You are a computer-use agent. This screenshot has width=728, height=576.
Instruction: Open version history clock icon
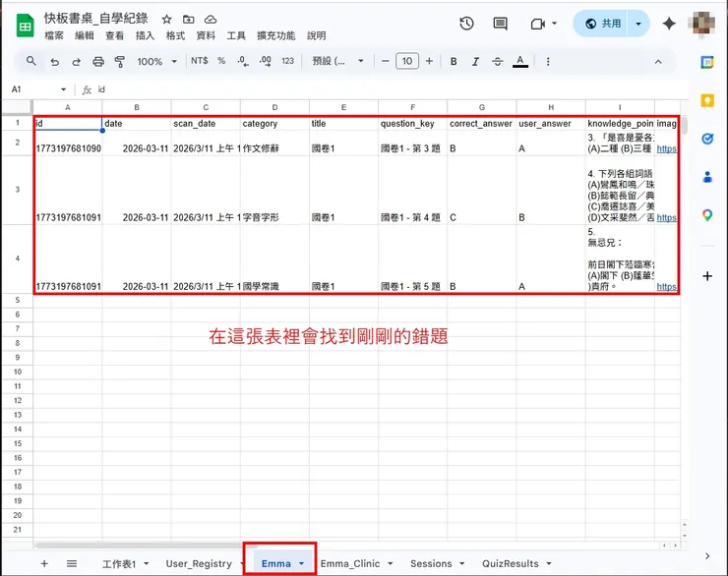pyautogui.click(x=466, y=24)
